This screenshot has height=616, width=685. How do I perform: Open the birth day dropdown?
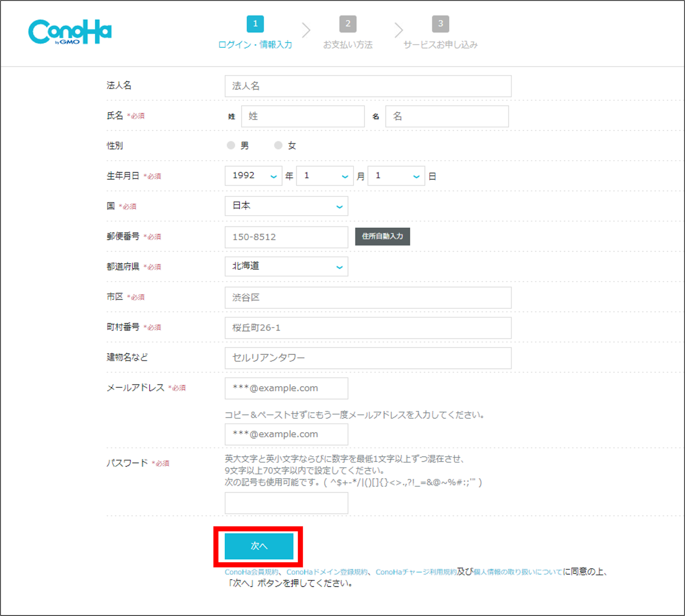point(396,176)
